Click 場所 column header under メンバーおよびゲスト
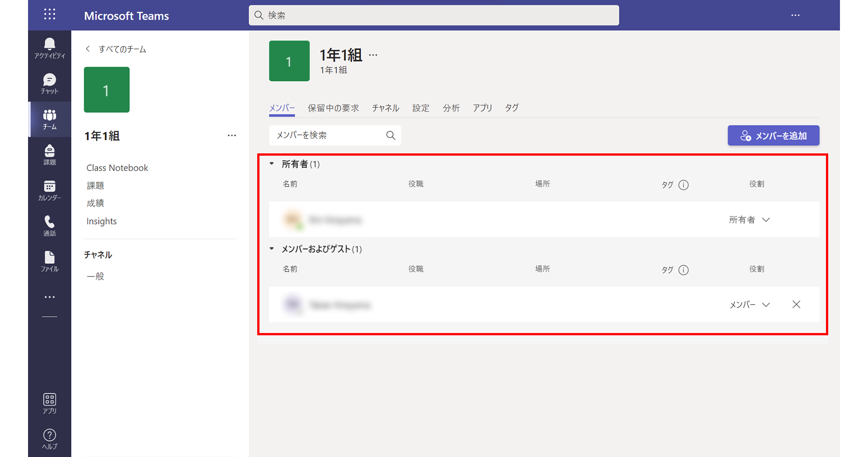This screenshot has width=868, height=457. coord(542,269)
